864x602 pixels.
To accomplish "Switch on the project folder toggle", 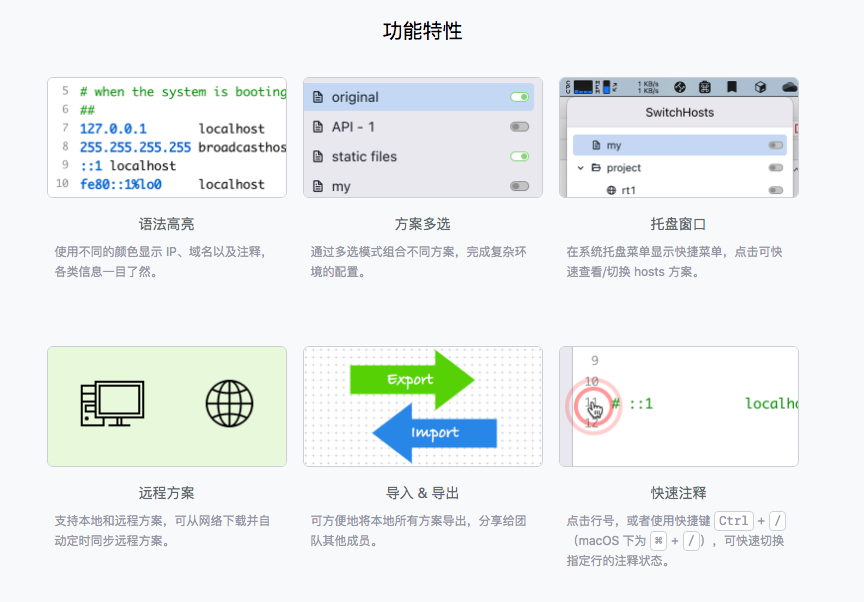I will [776, 167].
